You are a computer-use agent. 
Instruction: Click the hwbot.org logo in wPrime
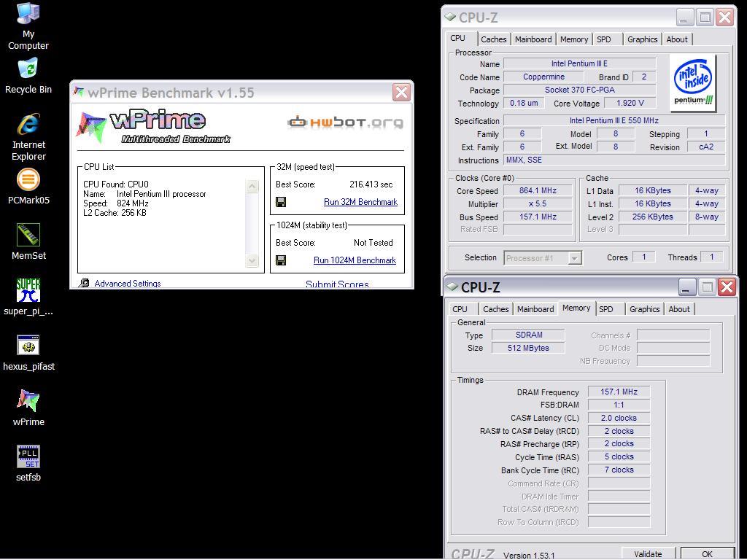click(346, 122)
